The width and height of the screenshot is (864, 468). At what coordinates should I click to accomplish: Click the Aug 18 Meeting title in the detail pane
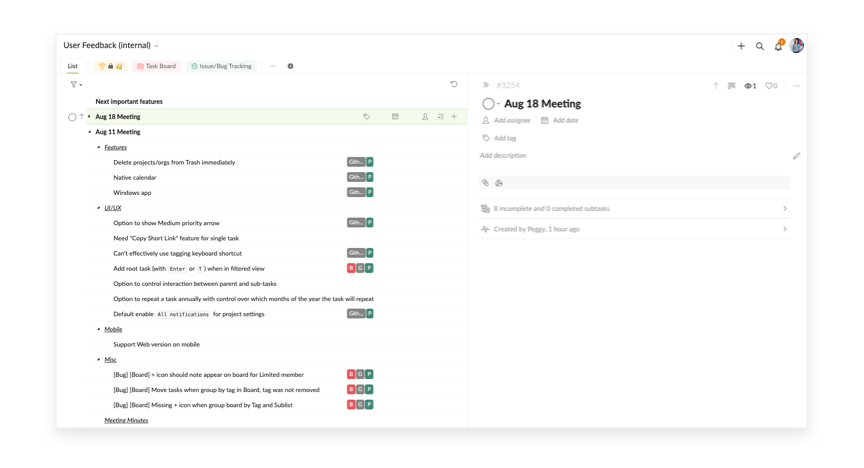pos(542,104)
